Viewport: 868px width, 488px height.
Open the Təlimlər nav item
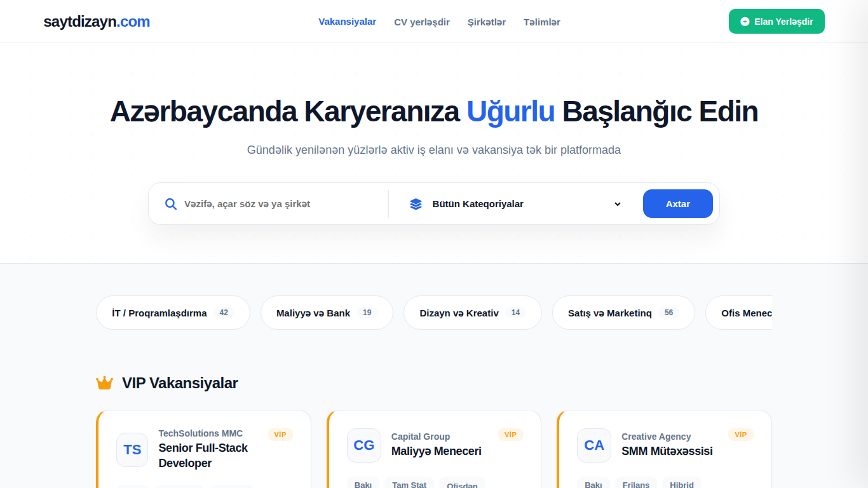pos(542,22)
